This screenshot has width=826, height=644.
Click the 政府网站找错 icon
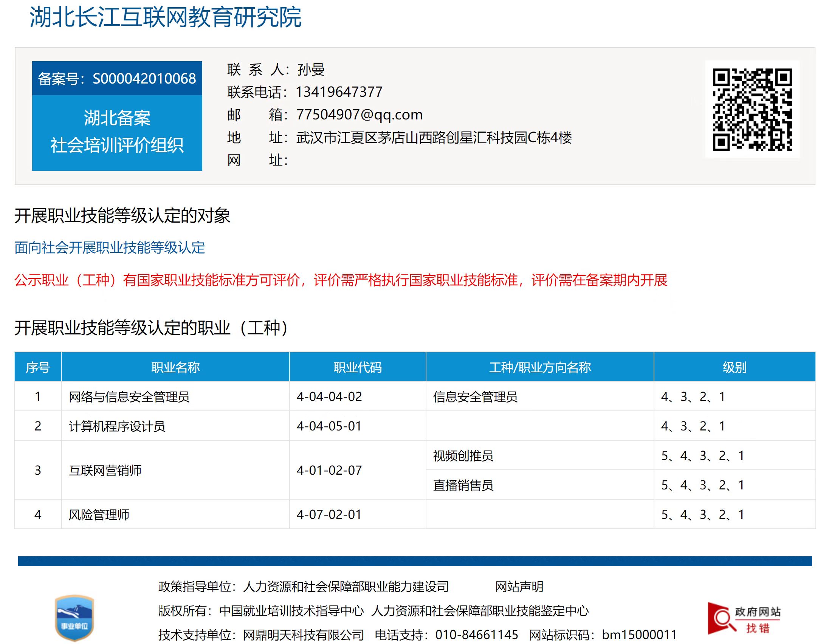coord(744,619)
